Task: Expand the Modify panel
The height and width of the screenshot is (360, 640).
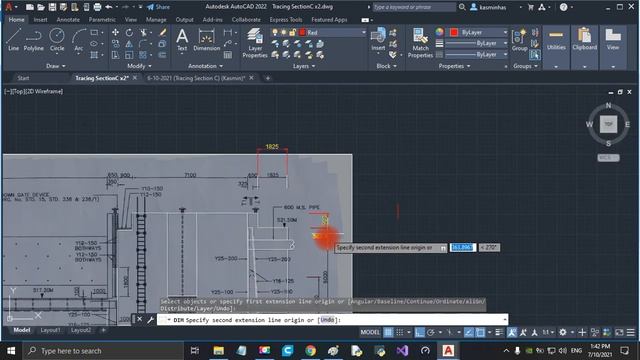Action: tap(139, 66)
